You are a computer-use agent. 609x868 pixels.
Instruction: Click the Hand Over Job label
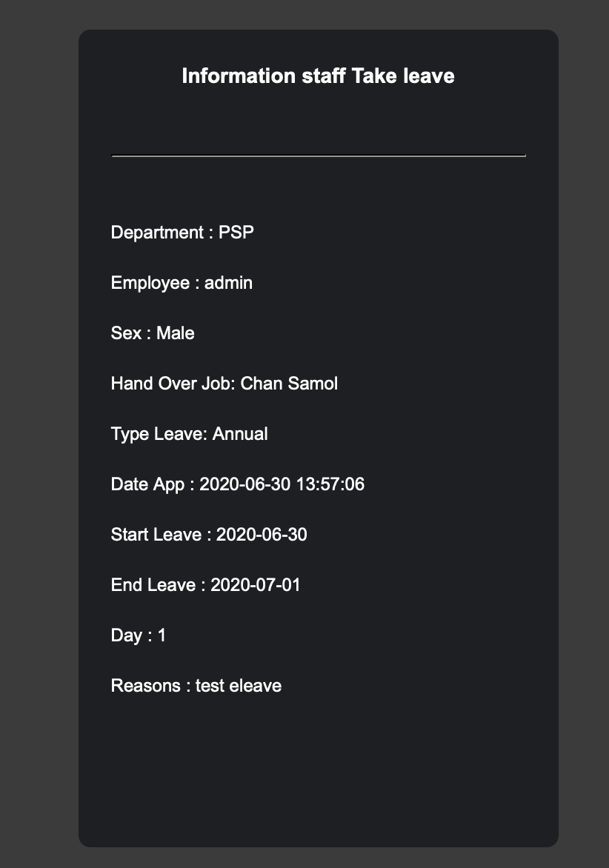(173, 384)
